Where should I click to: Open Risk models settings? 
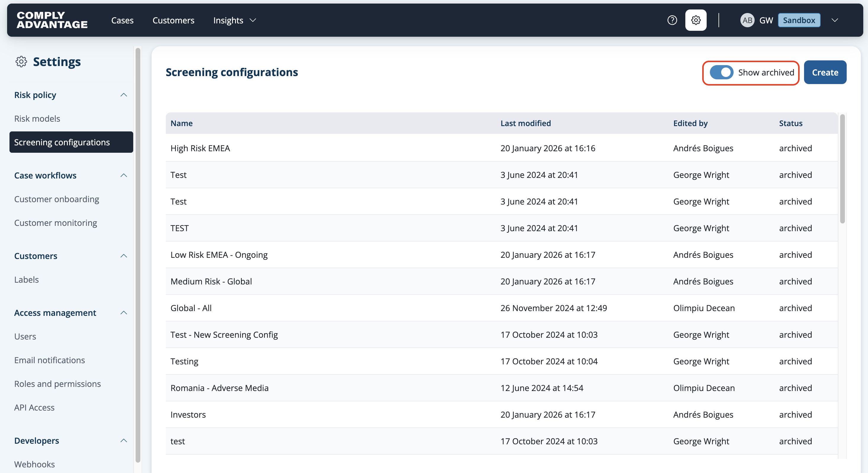[x=37, y=119]
